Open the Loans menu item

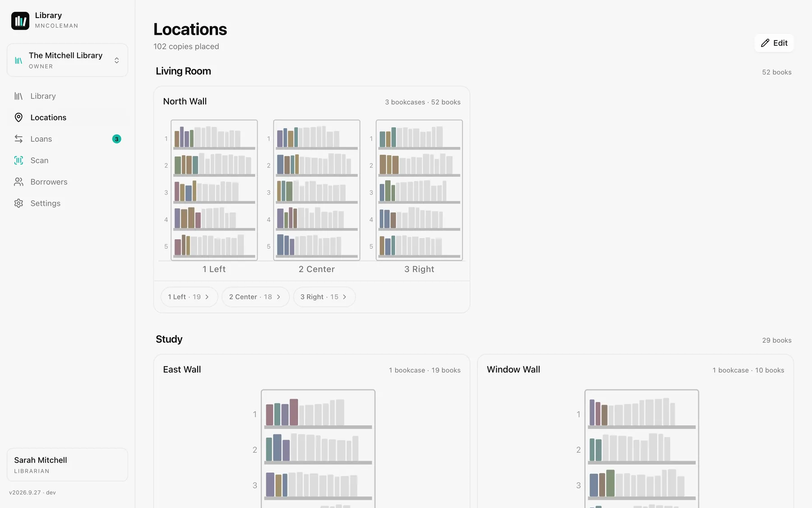[68, 139]
